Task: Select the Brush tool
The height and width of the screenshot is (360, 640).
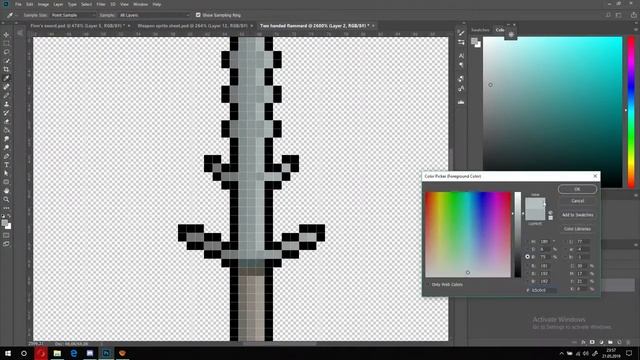Action: [6, 95]
